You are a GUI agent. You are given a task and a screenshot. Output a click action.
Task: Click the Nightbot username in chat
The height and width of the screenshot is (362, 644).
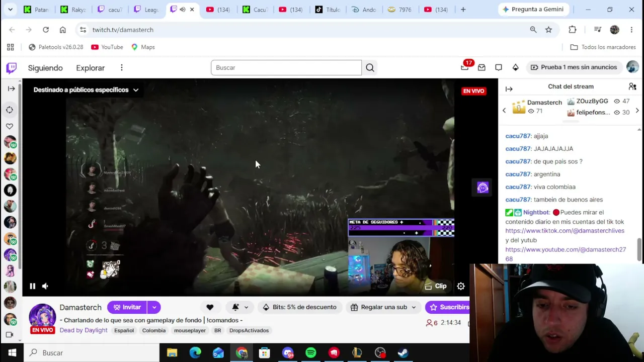(x=536, y=213)
